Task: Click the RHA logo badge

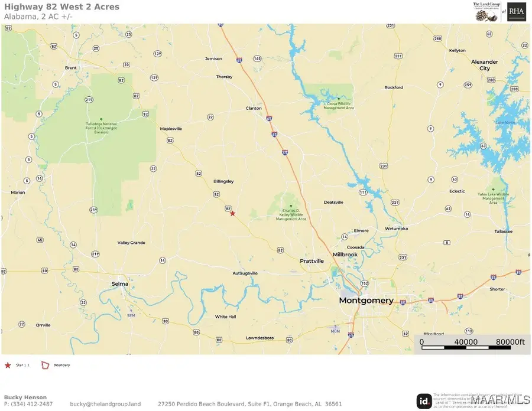Action: tap(517, 12)
